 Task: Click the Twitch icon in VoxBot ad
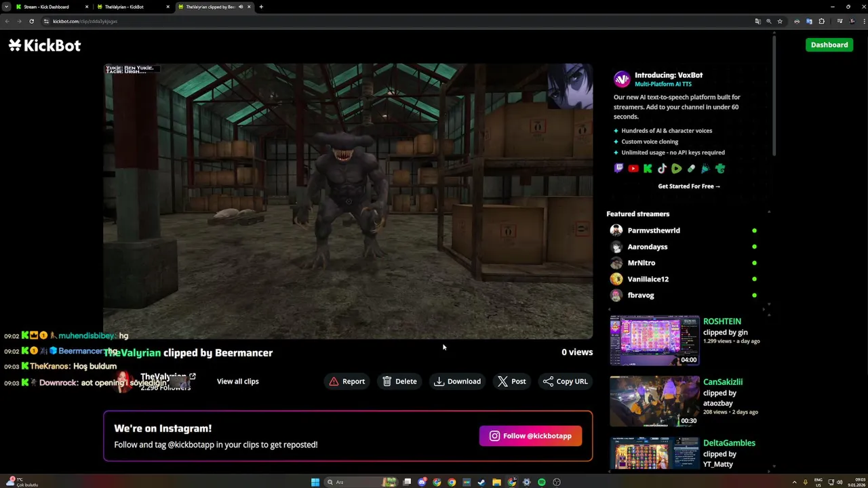(618, 169)
